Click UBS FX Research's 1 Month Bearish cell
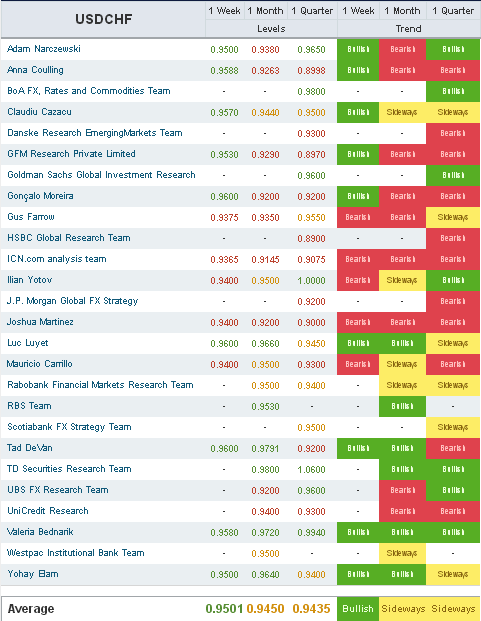 click(x=402, y=490)
